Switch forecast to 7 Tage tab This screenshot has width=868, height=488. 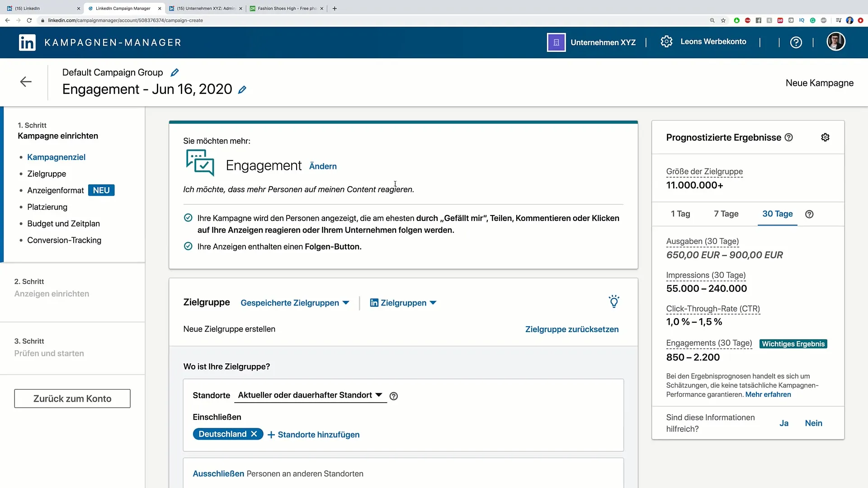click(x=726, y=214)
